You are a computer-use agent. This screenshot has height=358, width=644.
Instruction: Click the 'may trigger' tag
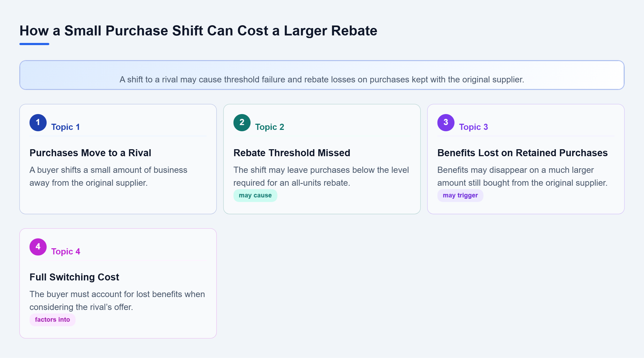pos(460,195)
